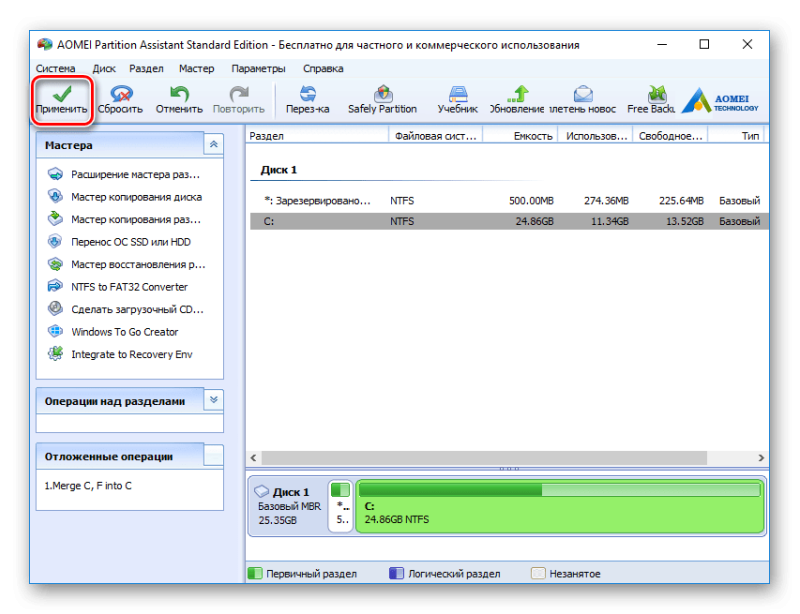Select the C: partition row in list

(x=509, y=221)
